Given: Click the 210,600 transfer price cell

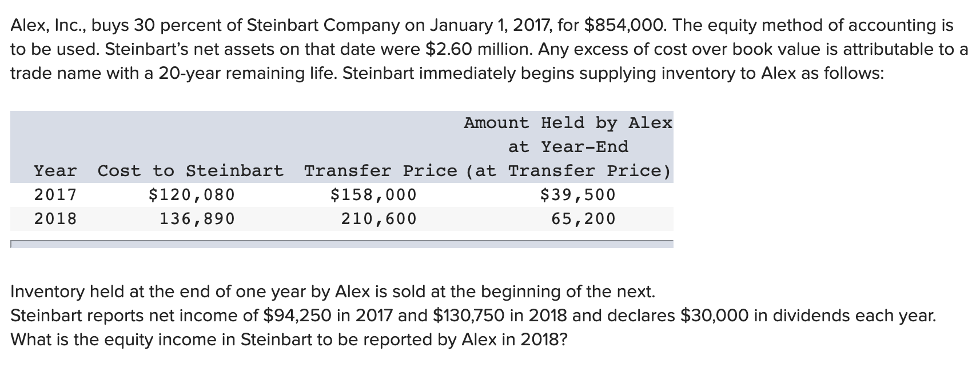Looking at the screenshot, I should pos(379,219).
